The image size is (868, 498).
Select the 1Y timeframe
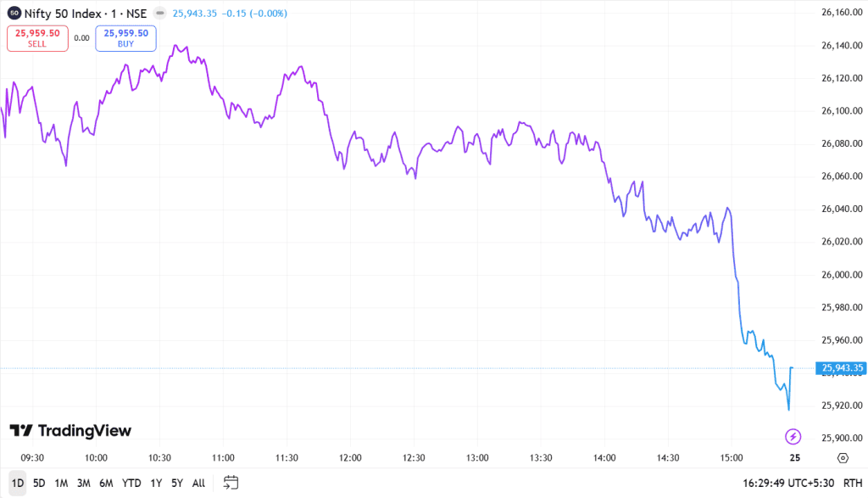(x=155, y=482)
